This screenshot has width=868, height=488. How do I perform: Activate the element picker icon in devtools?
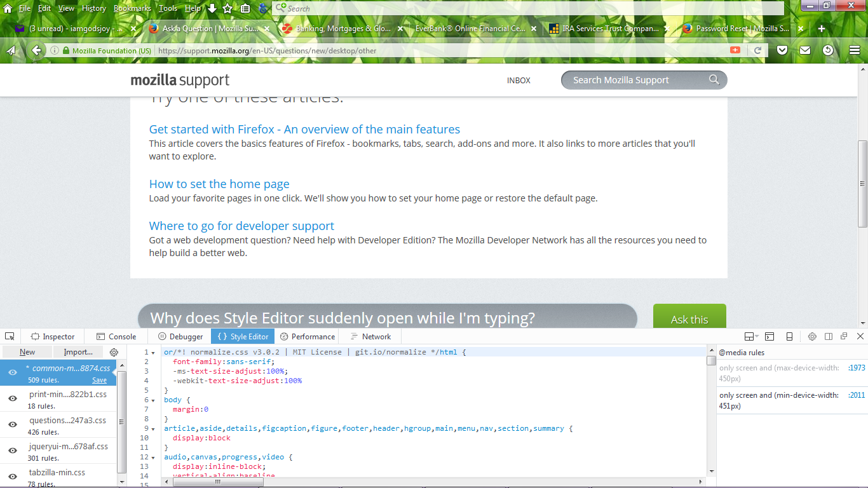point(10,336)
